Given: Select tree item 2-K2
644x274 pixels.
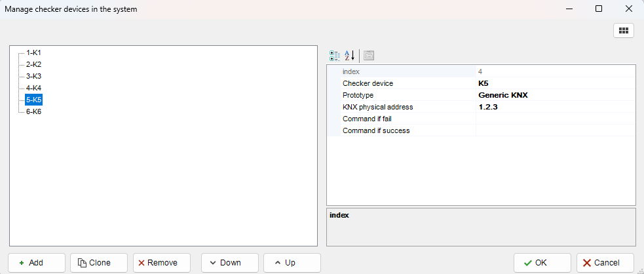Looking at the screenshot, I should (34, 64).
